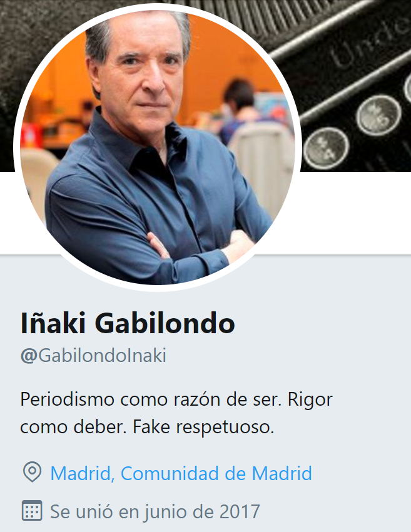Click the word 'Gabilondo' in the display name

click(165, 323)
